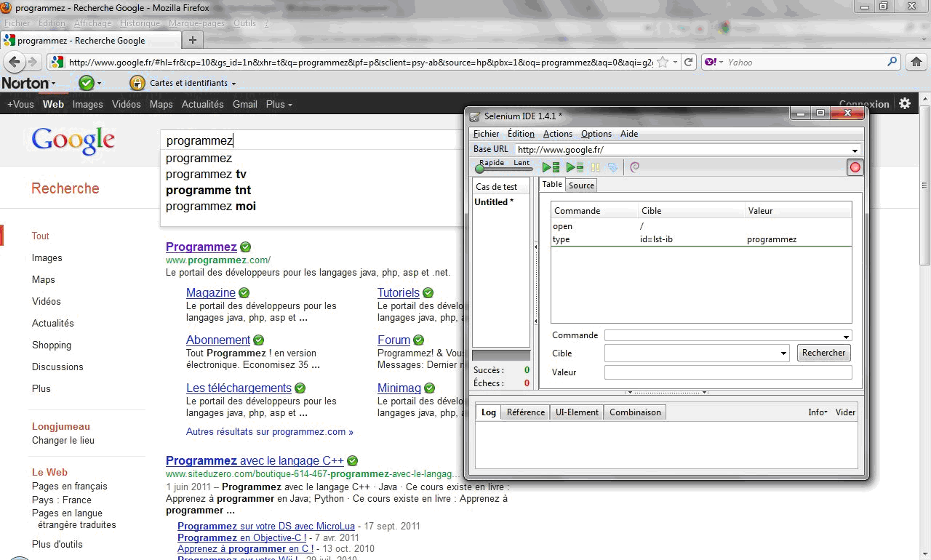Select Images in the left sidebar
Viewport: 931px width, 560px height.
47,257
